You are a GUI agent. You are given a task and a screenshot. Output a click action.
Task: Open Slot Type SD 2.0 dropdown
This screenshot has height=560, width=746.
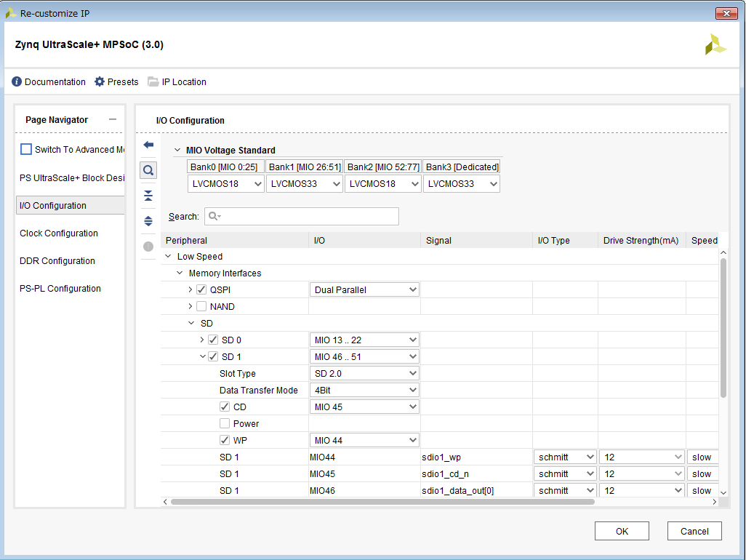click(x=364, y=374)
